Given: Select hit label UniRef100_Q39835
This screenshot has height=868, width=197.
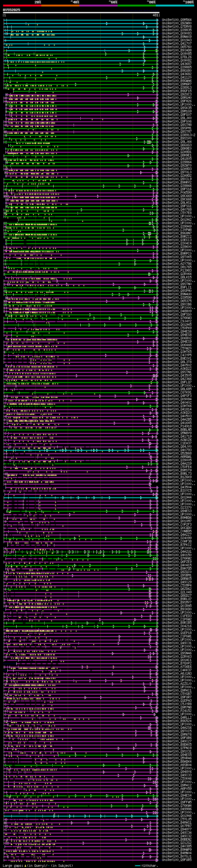Looking at the screenshot, I should (x=176, y=30).
